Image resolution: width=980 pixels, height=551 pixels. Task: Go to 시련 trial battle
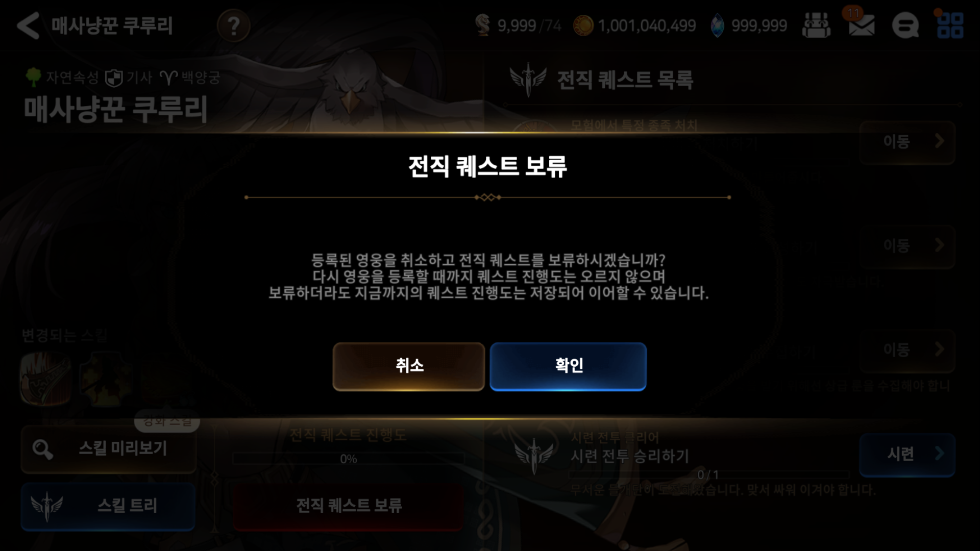[x=907, y=454]
